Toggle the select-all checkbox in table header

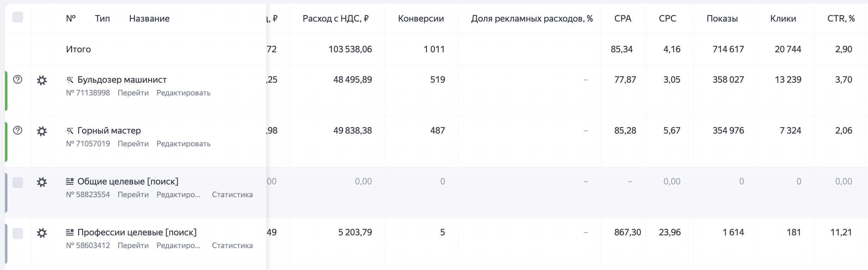pyautogui.click(x=18, y=17)
